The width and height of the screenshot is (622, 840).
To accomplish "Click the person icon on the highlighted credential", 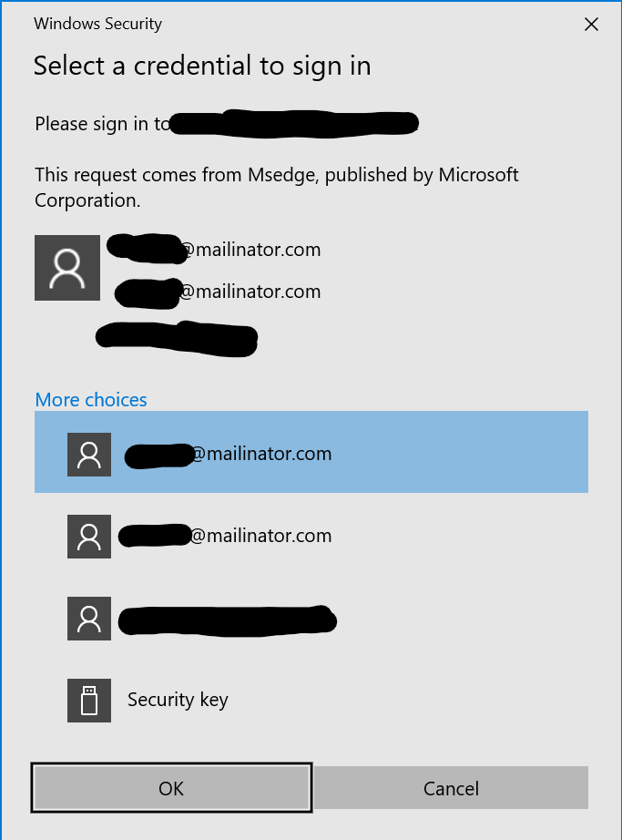I will coord(88,454).
